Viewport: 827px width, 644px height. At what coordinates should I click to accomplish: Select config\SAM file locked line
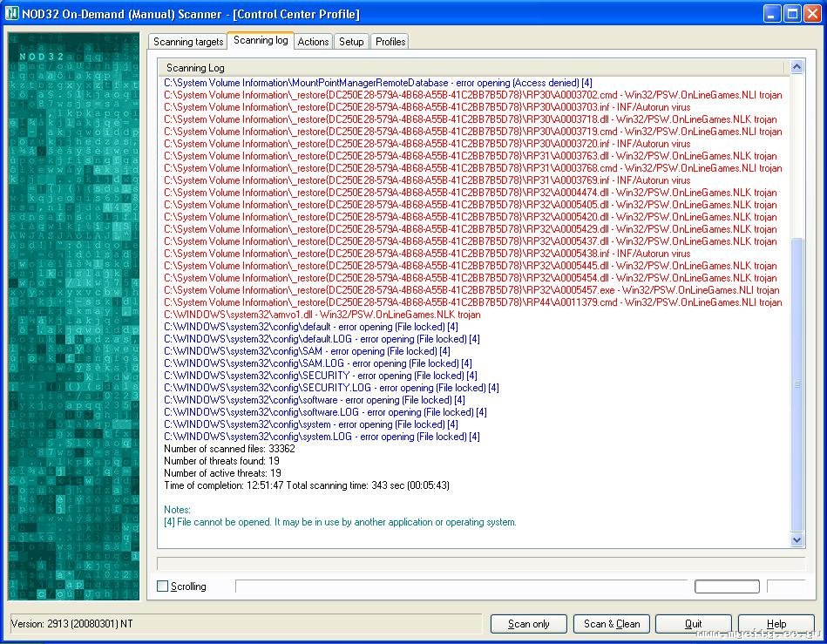[307, 351]
